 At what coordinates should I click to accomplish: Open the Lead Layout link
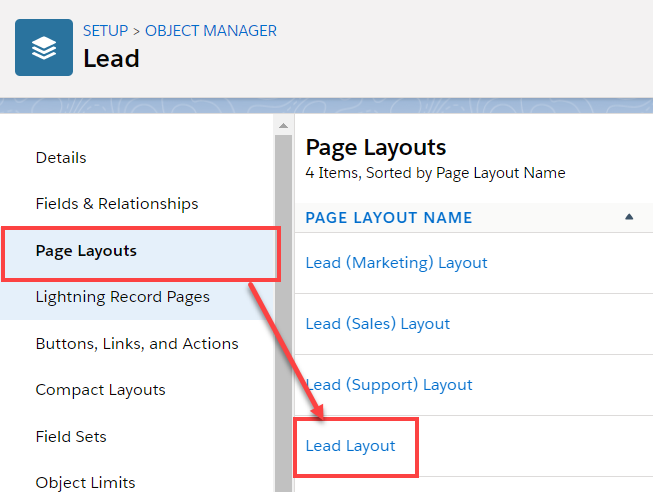click(x=350, y=446)
